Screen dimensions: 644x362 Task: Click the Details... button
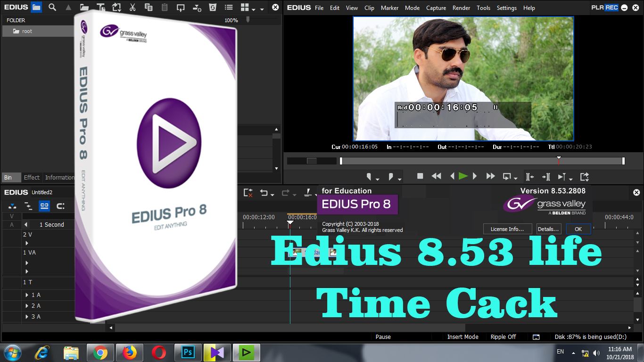[548, 229]
